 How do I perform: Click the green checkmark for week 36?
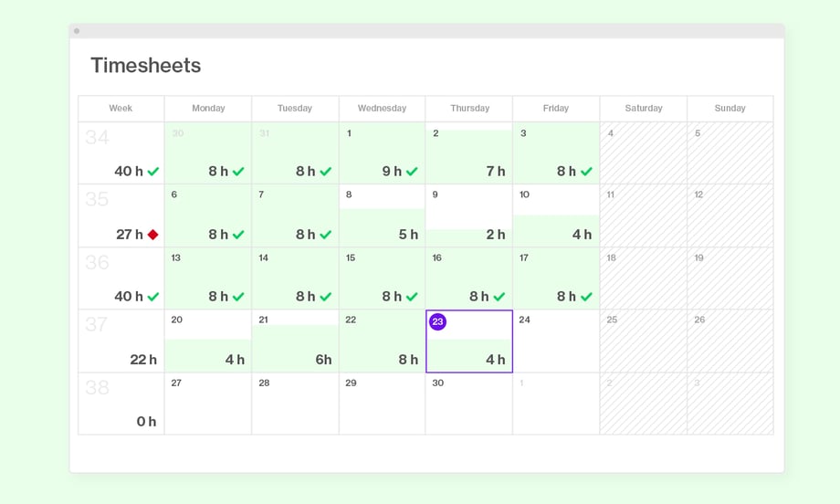click(153, 297)
